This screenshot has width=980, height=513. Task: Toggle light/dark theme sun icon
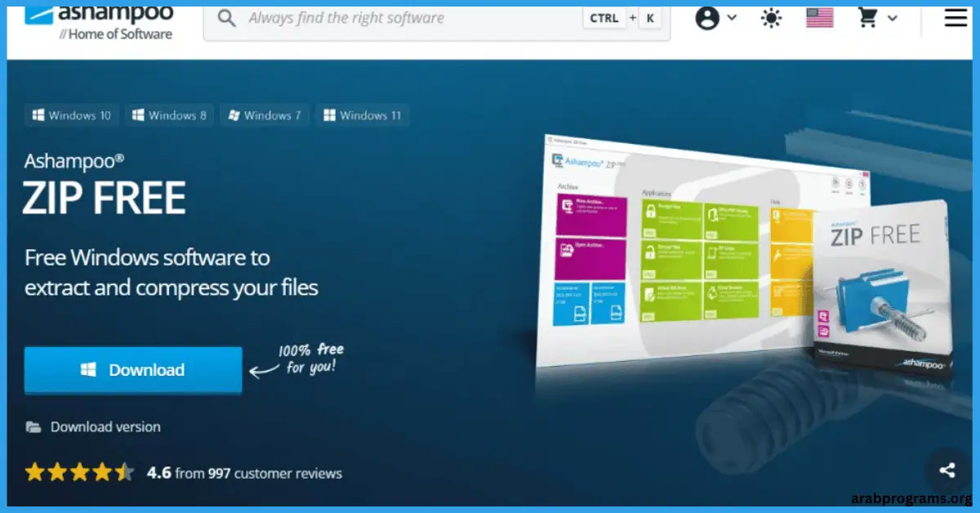tap(771, 18)
